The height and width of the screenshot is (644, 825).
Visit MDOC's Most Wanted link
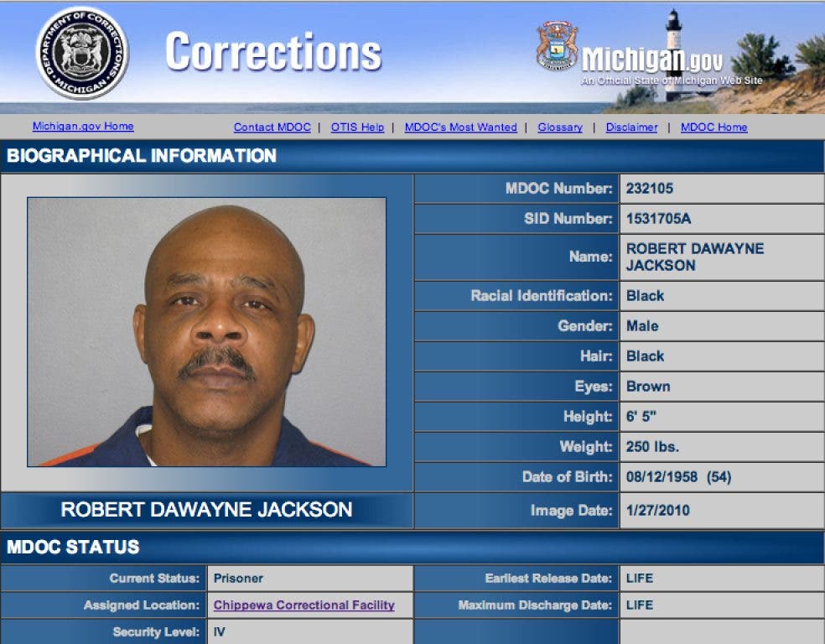tap(461, 127)
